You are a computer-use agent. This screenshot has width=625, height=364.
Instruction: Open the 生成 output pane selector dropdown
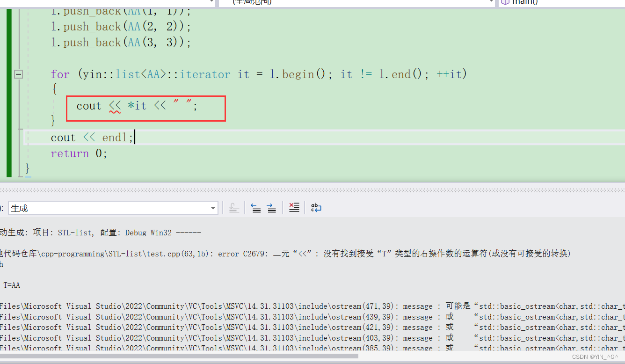click(x=213, y=208)
